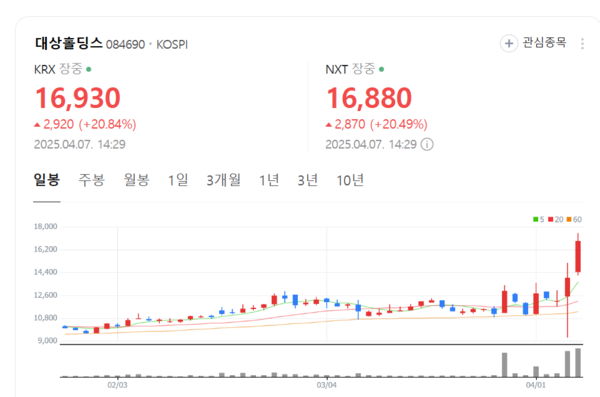Image resolution: width=600 pixels, height=397 pixels.
Task: Click the 18,000 price axis label
Action: [46, 226]
